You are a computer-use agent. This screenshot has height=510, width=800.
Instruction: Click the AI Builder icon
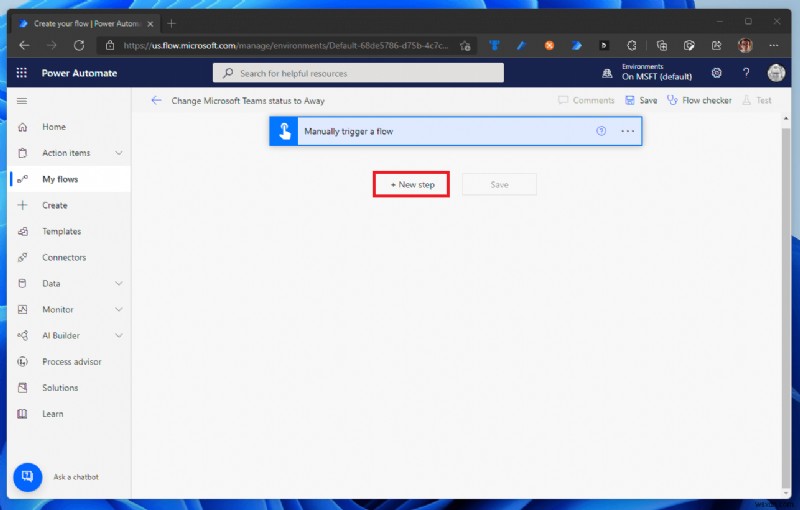[22, 336]
